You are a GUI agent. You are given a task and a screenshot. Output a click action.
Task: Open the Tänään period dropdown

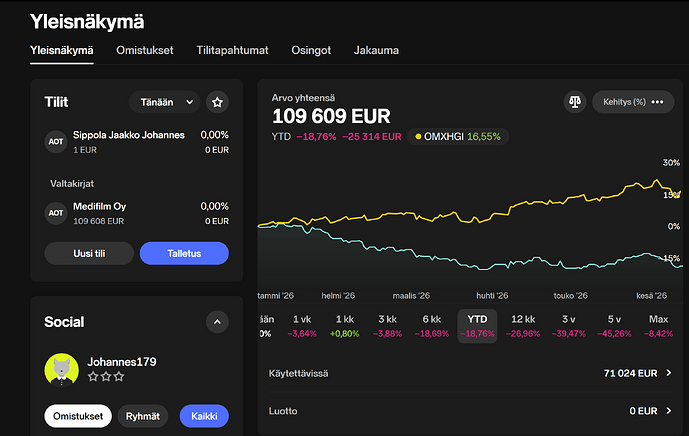(164, 102)
